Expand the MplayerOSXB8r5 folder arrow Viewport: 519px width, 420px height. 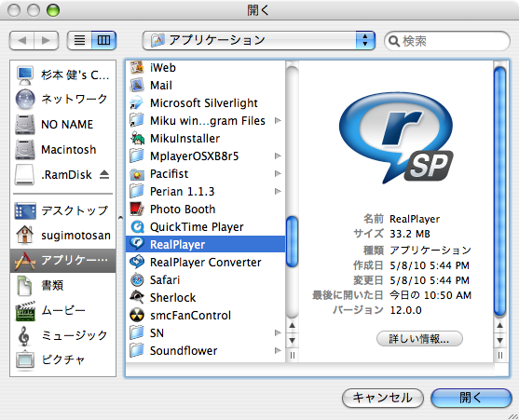[x=278, y=156]
